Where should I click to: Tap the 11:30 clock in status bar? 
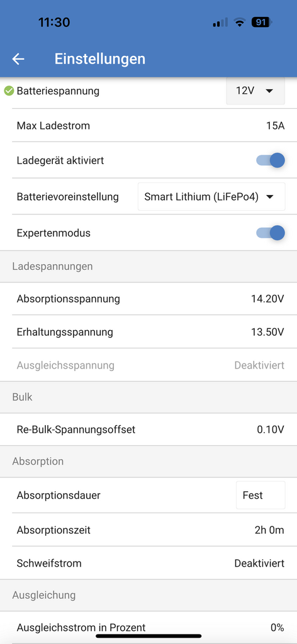54,22
